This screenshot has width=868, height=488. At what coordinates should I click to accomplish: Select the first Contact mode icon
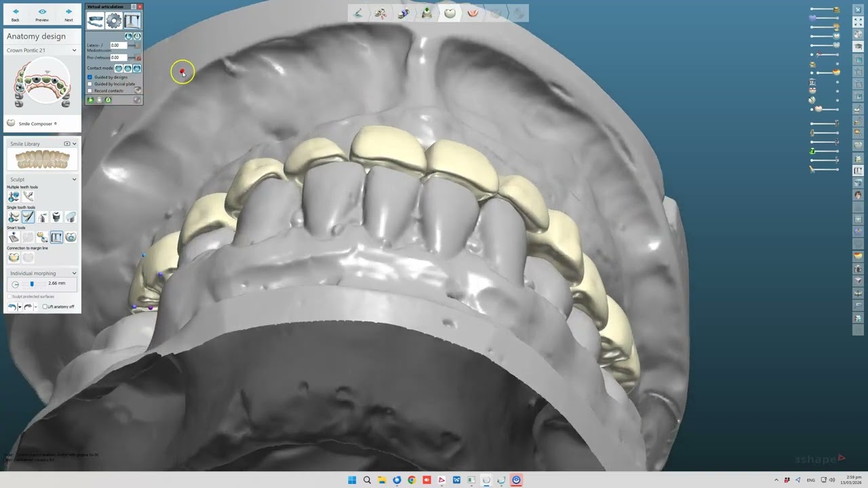tap(119, 68)
